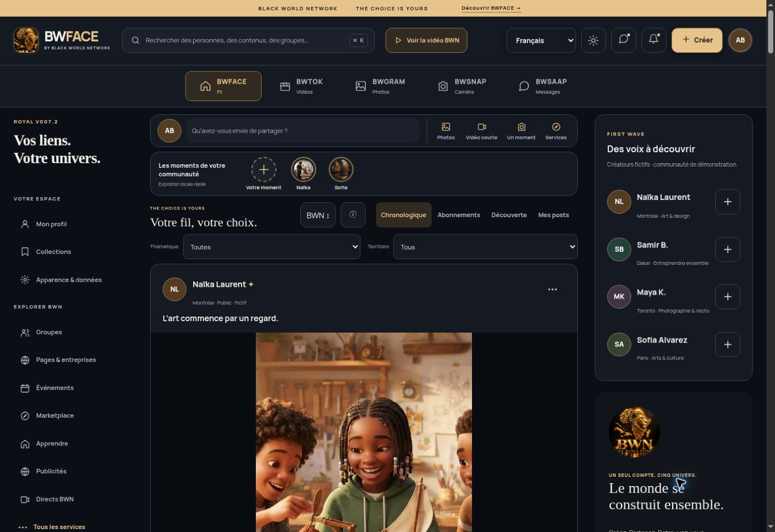Follow Naïka Laurent with plus button
The height and width of the screenshot is (532, 775).
[x=728, y=202]
